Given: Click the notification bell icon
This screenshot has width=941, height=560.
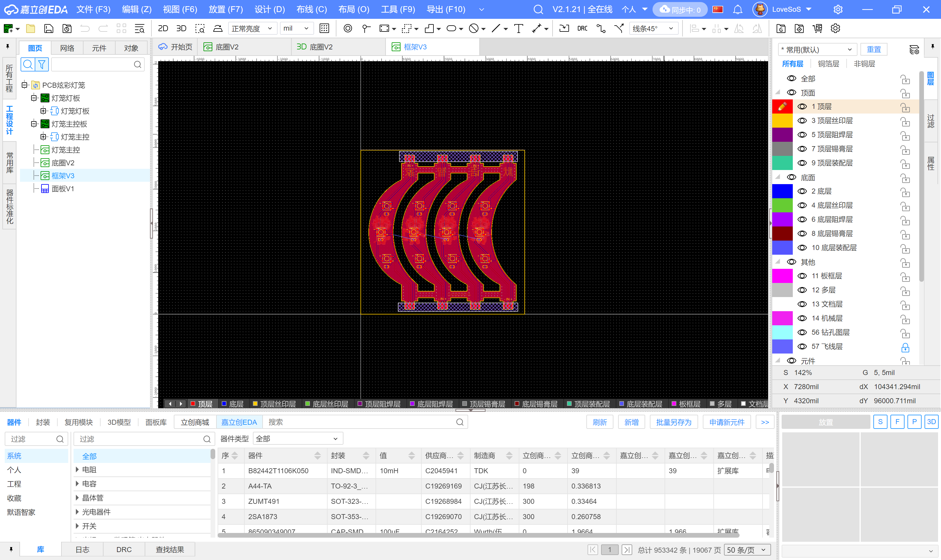Looking at the screenshot, I should [x=737, y=9].
